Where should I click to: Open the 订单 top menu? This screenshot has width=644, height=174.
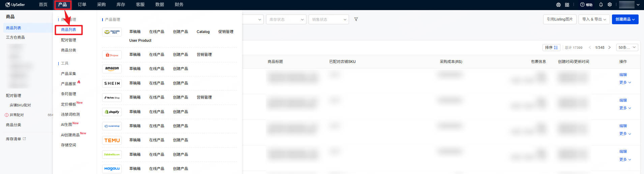[x=82, y=5]
